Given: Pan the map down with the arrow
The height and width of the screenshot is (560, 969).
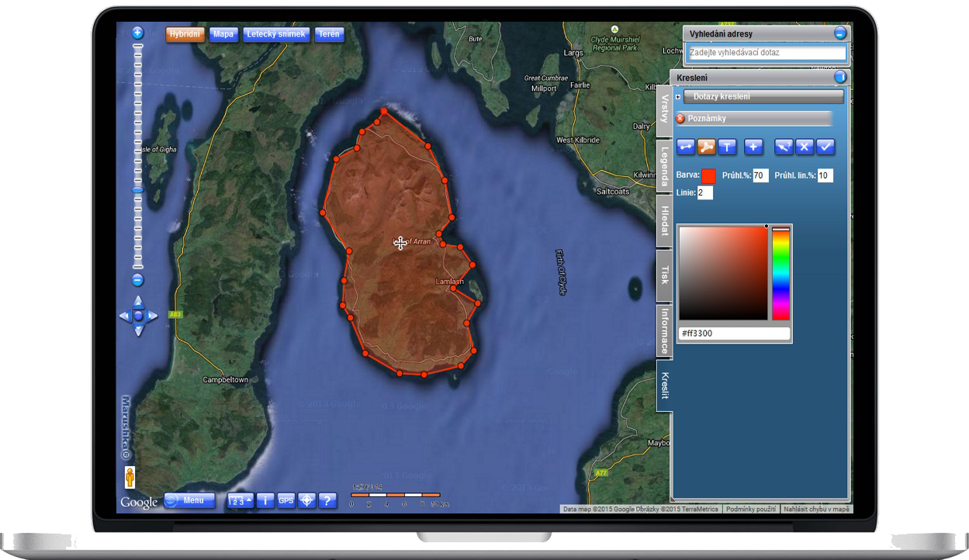Looking at the screenshot, I should pos(138,331).
